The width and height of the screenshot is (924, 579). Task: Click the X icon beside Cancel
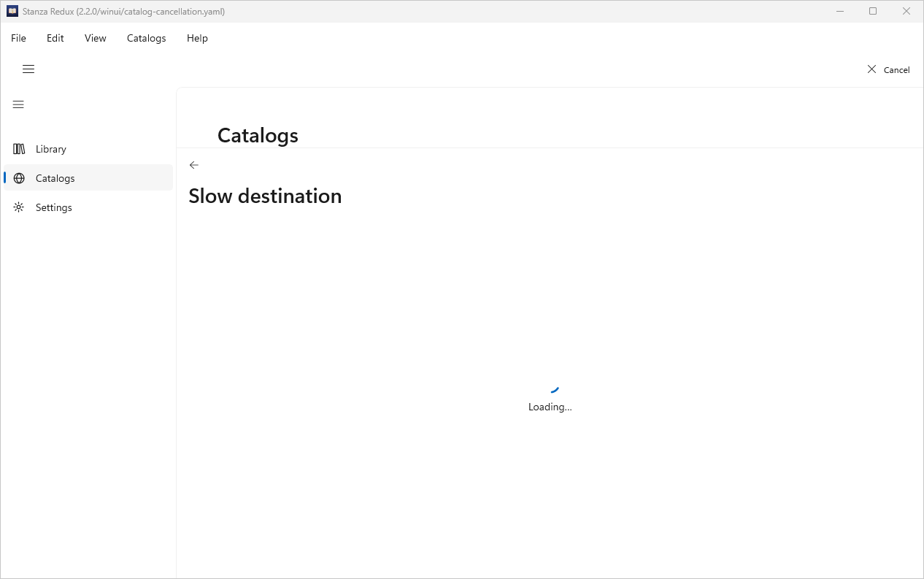coord(871,69)
